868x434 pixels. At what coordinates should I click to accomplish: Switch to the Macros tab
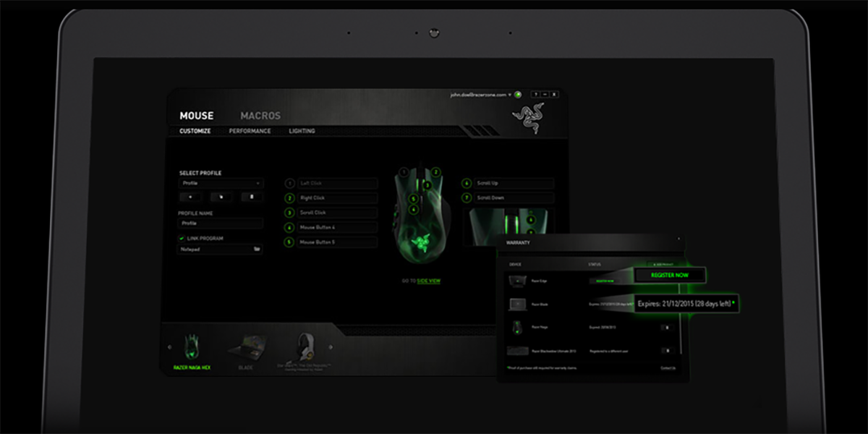pos(260,116)
